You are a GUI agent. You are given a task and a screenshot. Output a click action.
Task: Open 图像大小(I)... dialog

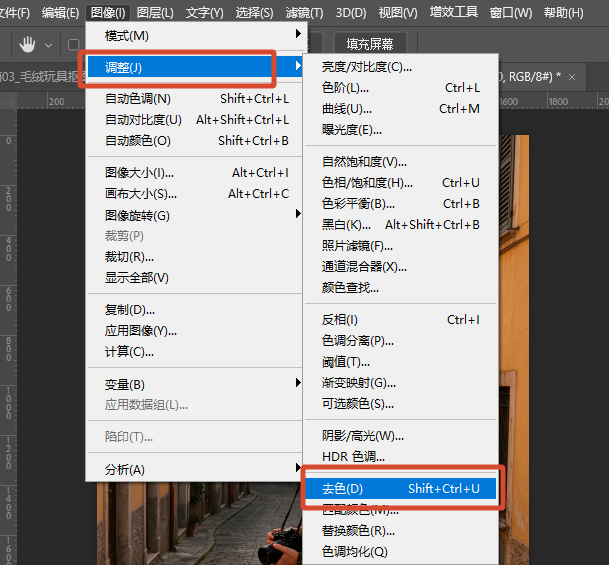coord(194,172)
